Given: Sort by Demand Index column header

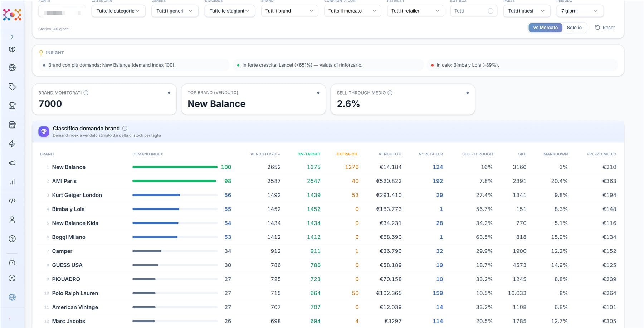Looking at the screenshot, I should tap(148, 154).
